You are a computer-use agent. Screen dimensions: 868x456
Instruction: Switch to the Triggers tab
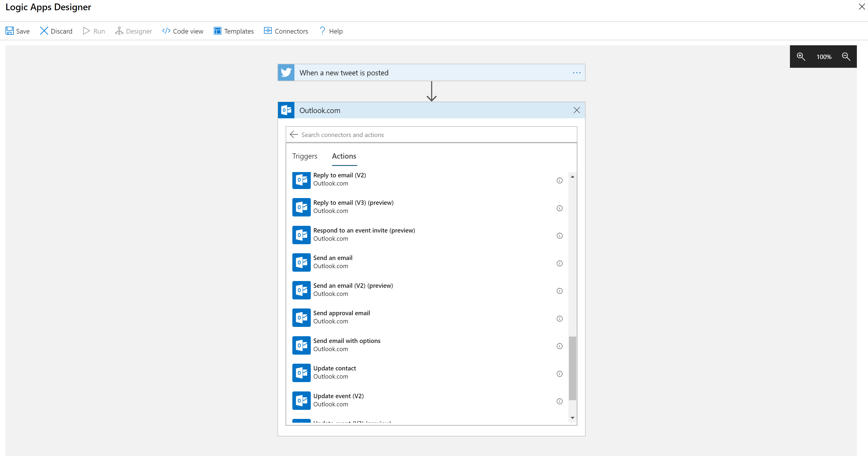pos(305,156)
